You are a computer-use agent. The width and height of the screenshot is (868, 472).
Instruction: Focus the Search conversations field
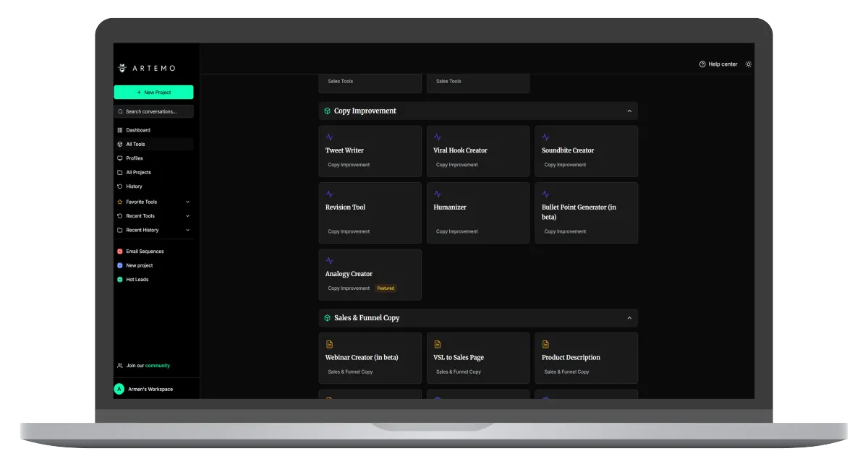tap(153, 111)
